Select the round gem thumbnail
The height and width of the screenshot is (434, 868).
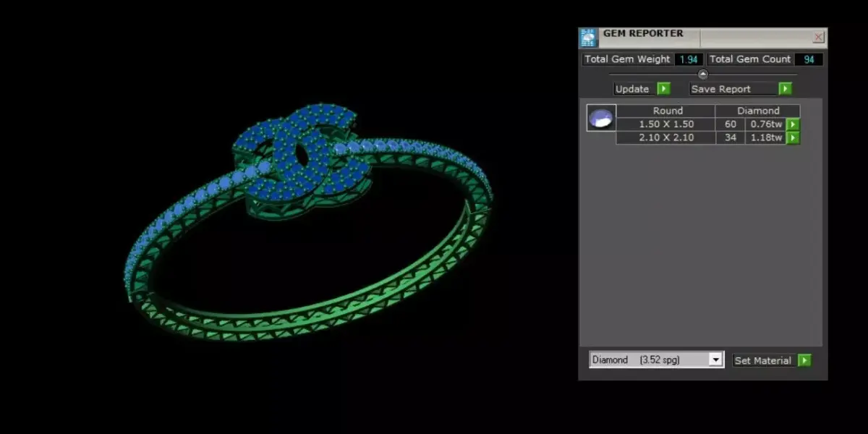pyautogui.click(x=601, y=118)
